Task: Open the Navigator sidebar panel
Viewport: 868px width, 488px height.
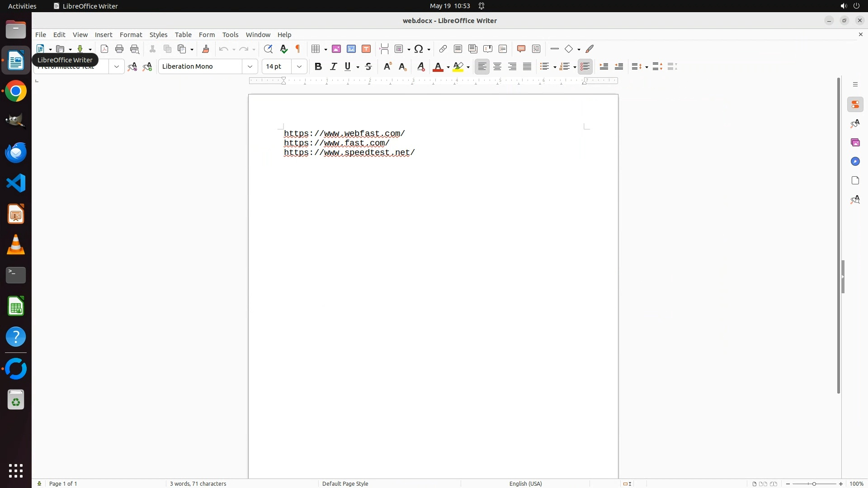Action: (855, 161)
